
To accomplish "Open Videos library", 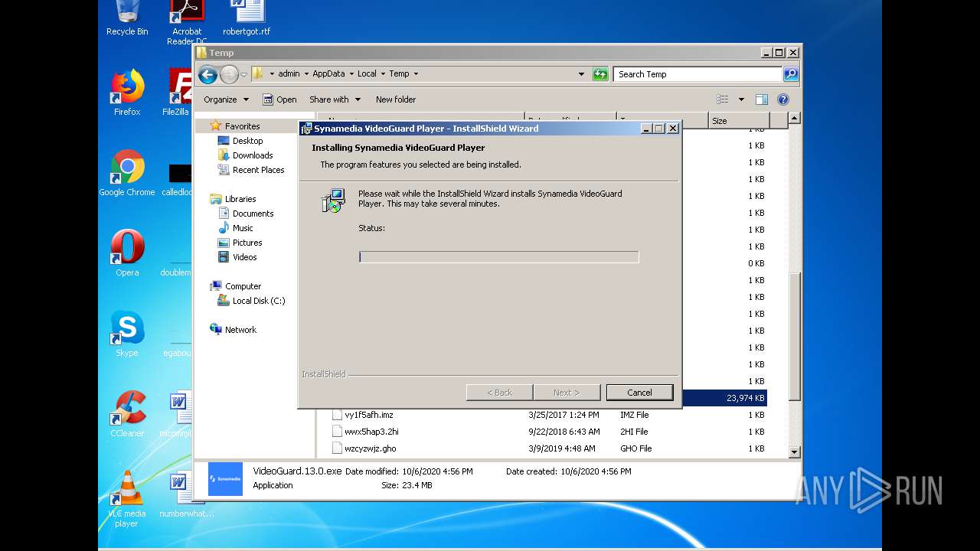I will coord(244,257).
